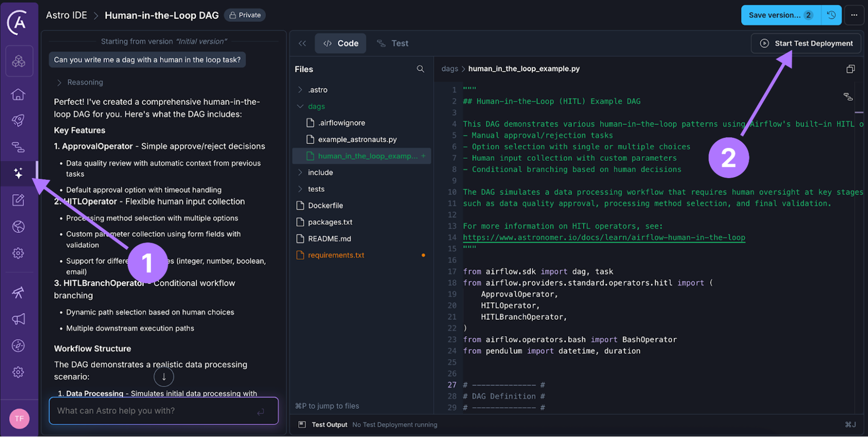Switch to the Test tab
This screenshot has width=868, height=437.
point(393,43)
